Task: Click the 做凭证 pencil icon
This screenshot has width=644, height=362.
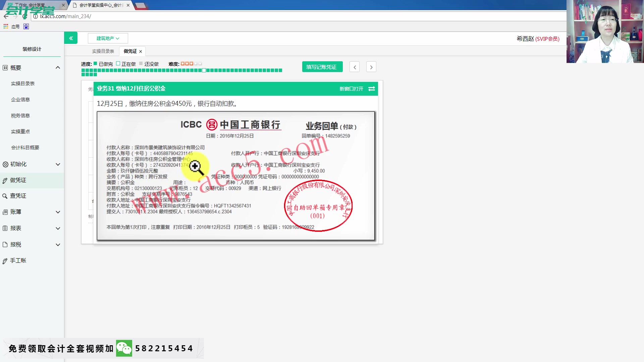Action: pyautogui.click(x=5, y=181)
